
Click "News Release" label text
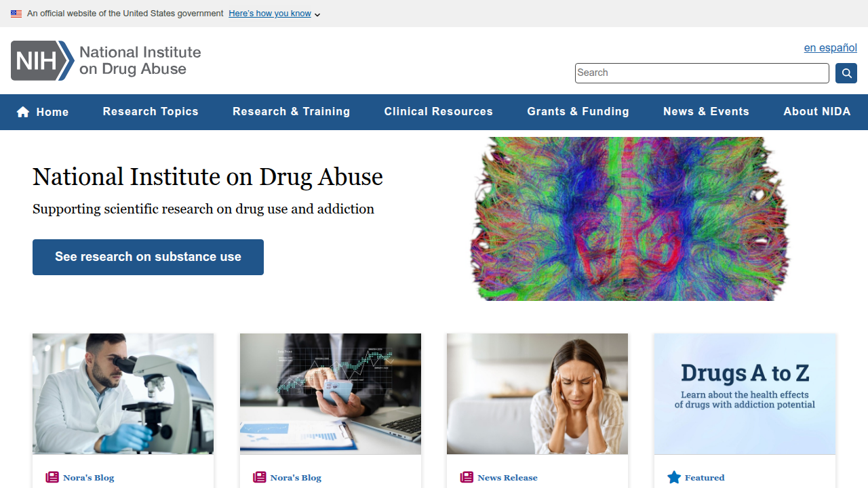coord(507,478)
